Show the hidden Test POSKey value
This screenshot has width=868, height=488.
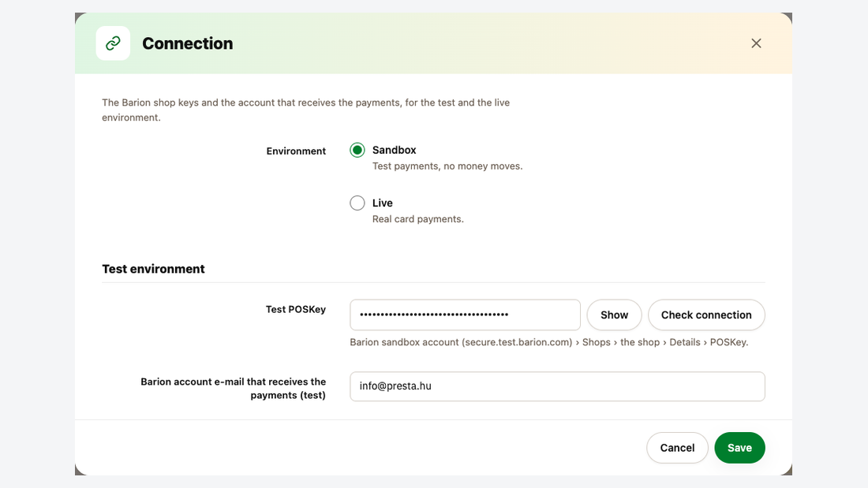tap(614, 315)
